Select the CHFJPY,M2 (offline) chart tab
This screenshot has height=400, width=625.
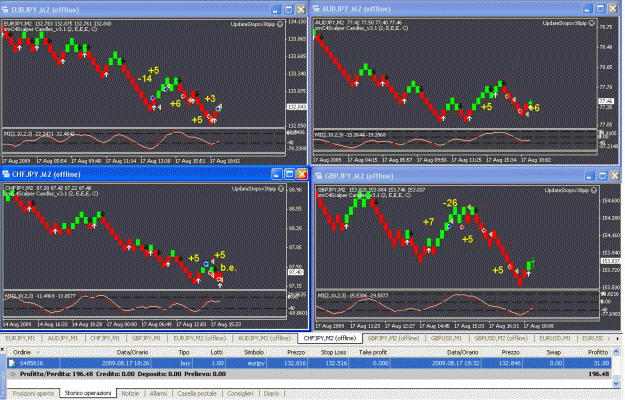click(x=330, y=338)
